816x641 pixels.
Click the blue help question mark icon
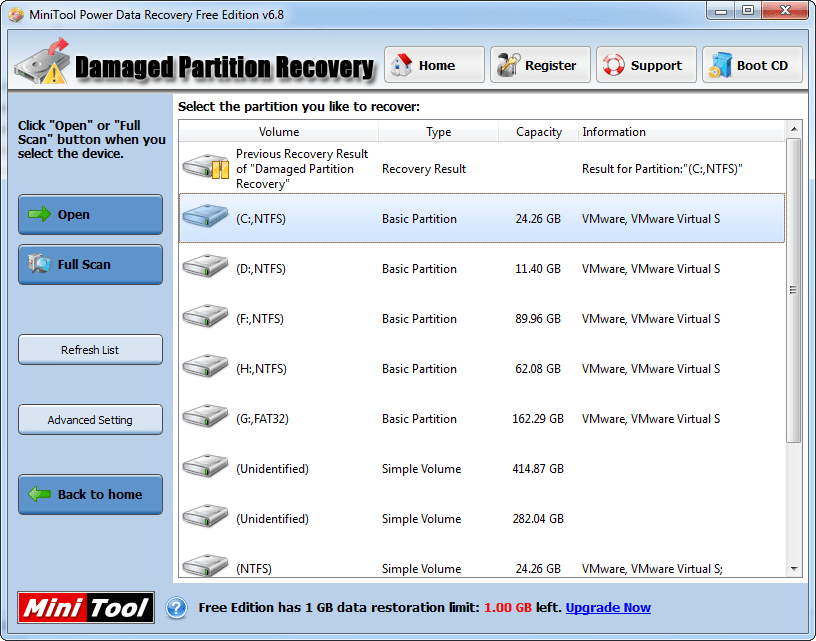(x=176, y=608)
